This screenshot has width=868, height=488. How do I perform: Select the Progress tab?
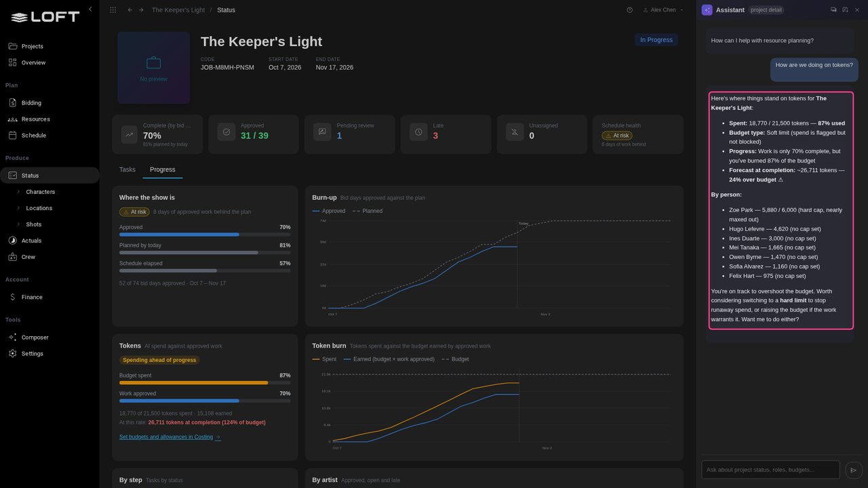pyautogui.click(x=163, y=169)
